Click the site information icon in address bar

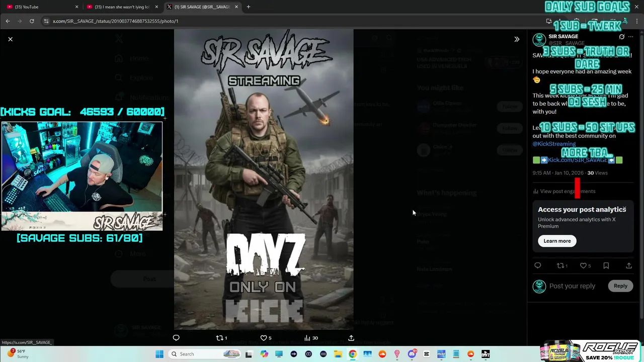[x=46, y=21]
